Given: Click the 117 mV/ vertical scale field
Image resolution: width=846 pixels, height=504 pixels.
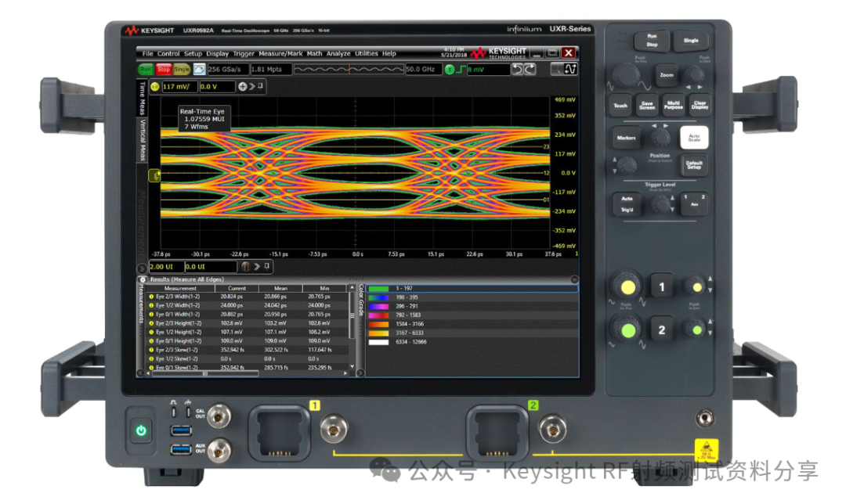Looking at the screenshot, I should tap(179, 87).
